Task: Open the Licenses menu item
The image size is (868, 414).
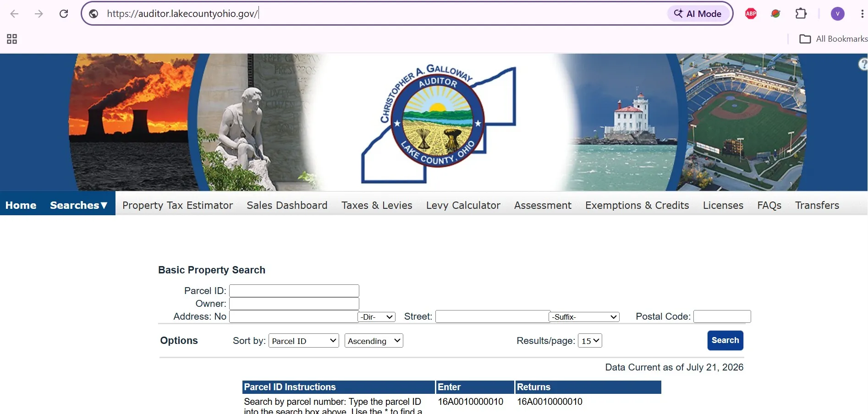Action: [723, 205]
